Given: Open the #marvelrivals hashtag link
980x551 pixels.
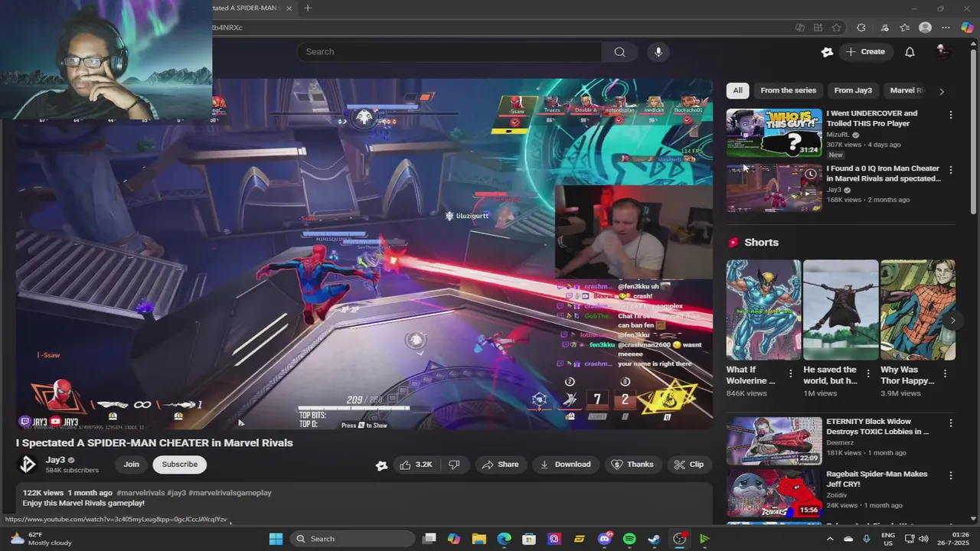Looking at the screenshot, I should click(140, 493).
